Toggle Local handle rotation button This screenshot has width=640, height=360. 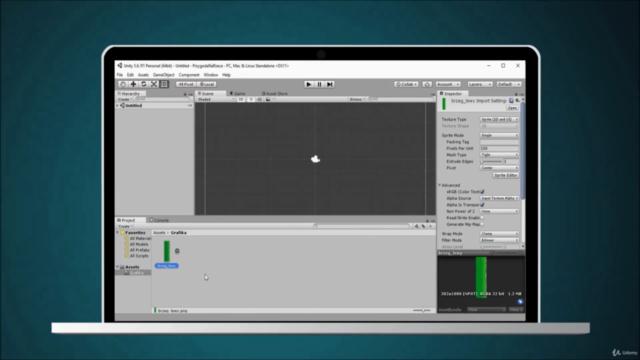(x=207, y=84)
